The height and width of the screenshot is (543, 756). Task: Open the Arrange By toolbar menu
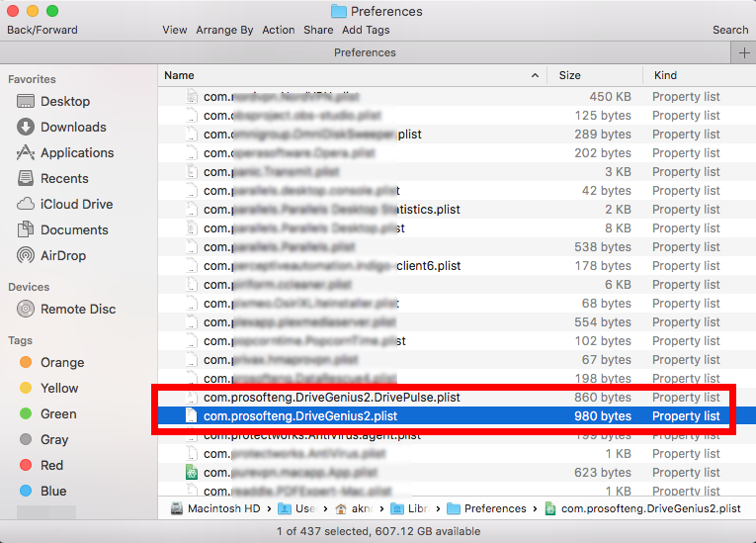point(224,30)
